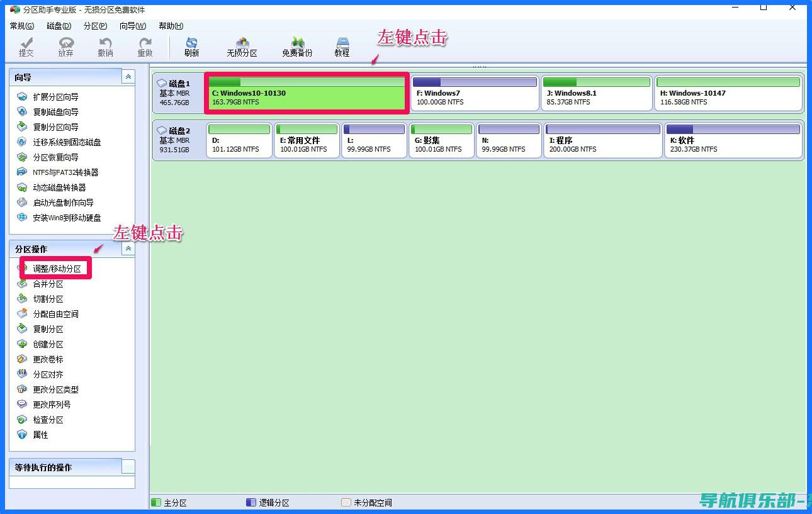Click the 放弃 (Discard) toolbar icon
This screenshot has height=514, width=812.
(65, 47)
